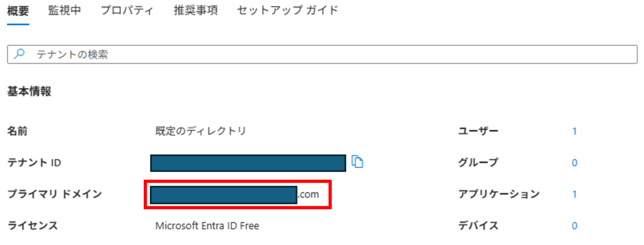Click the search magnifier icon
This screenshot has width=644, height=245.
(x=19, y=54)
